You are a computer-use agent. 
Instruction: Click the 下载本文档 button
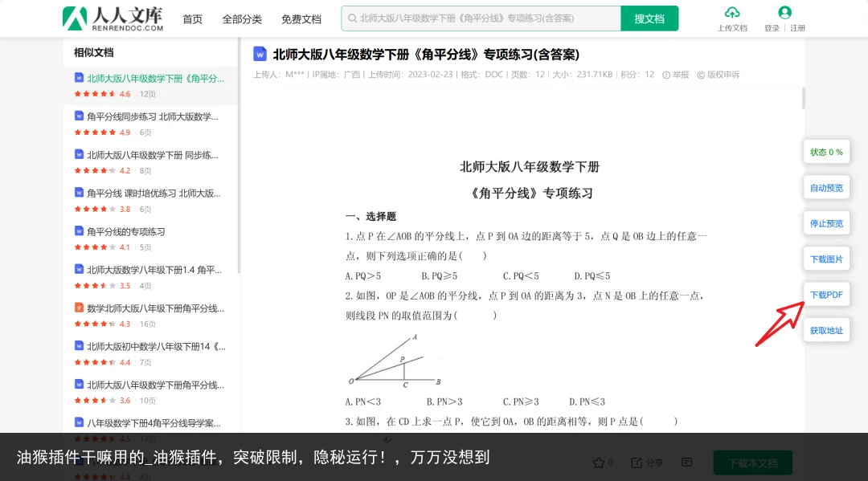tap(753, 463)
